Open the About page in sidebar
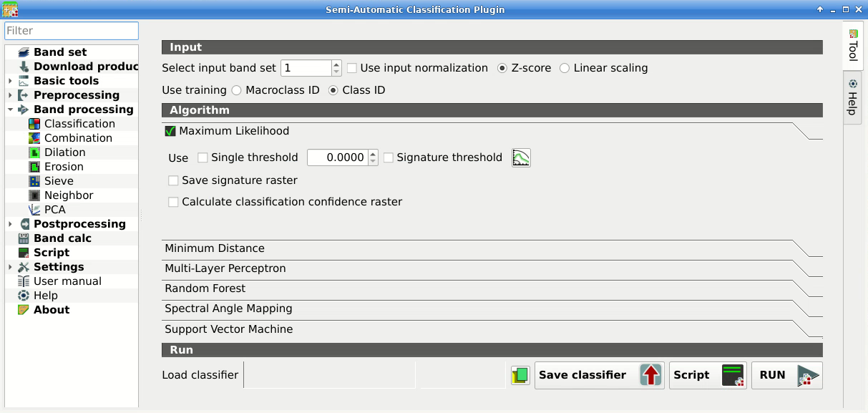This screenshot has height=413, width=868. point(52,310)
